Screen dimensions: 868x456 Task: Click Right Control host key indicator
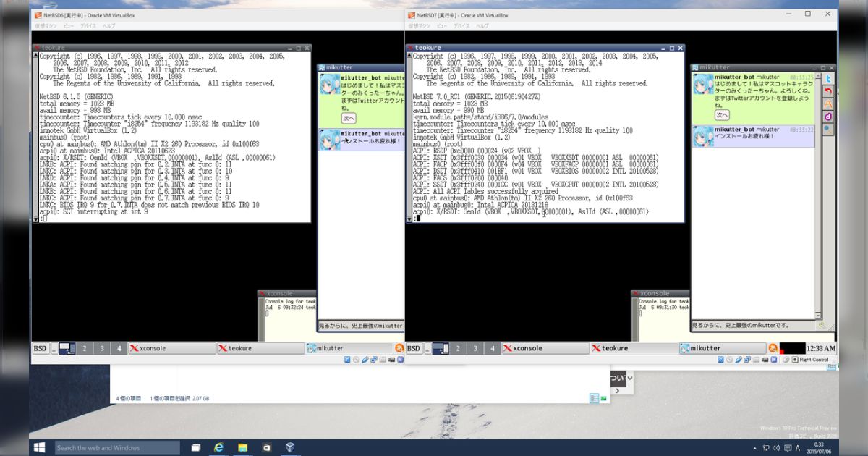coord(814,360)
